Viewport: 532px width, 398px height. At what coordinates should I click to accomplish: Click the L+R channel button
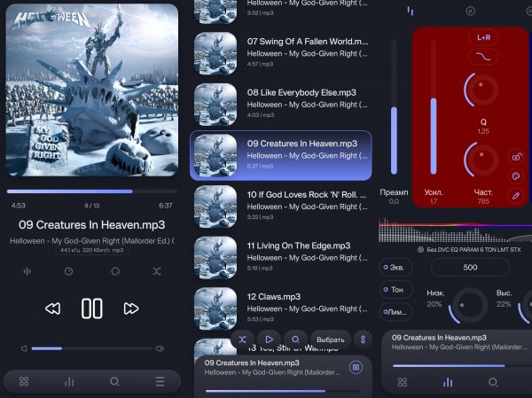tap(483, 37)
